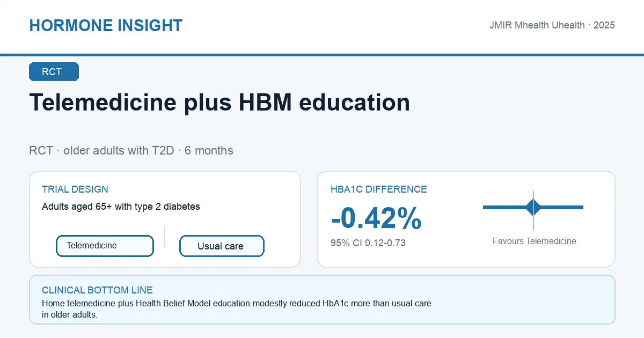Image resolution: width=644 pixels, height=338 pixels.
Task: Click the 95% CI 0.12-0.73 text
Action: [368, 243]
